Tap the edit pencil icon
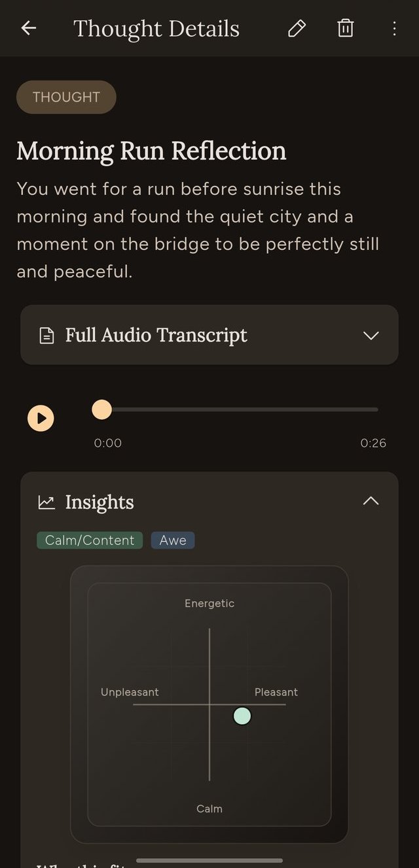Screen dimensions: 419x868 296,28
